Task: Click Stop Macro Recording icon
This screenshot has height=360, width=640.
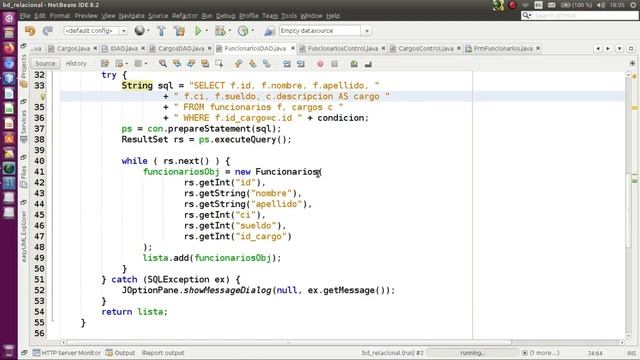Action: (x=334, y=64)
